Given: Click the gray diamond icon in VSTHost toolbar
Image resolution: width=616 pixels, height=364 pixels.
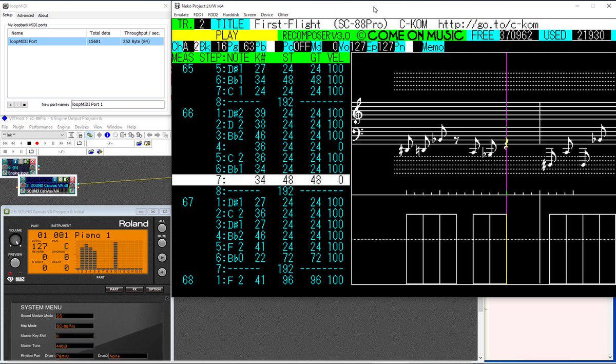Looking at the screenshot, I should 99,135.
